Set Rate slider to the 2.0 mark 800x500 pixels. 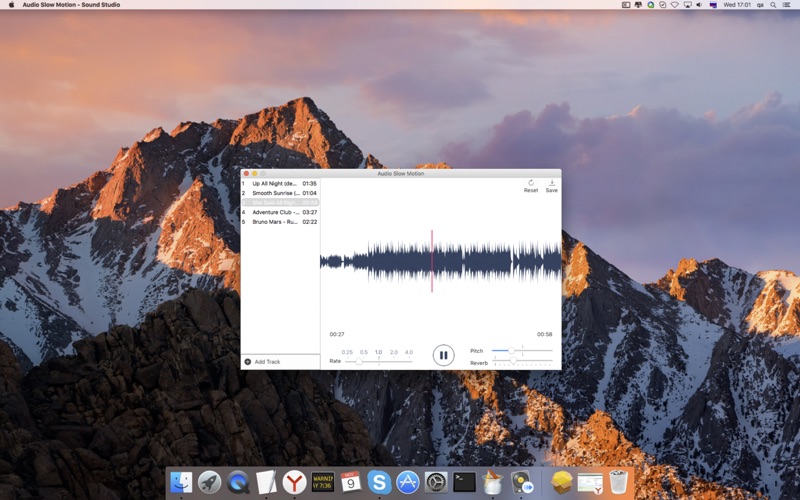(394, 361)
